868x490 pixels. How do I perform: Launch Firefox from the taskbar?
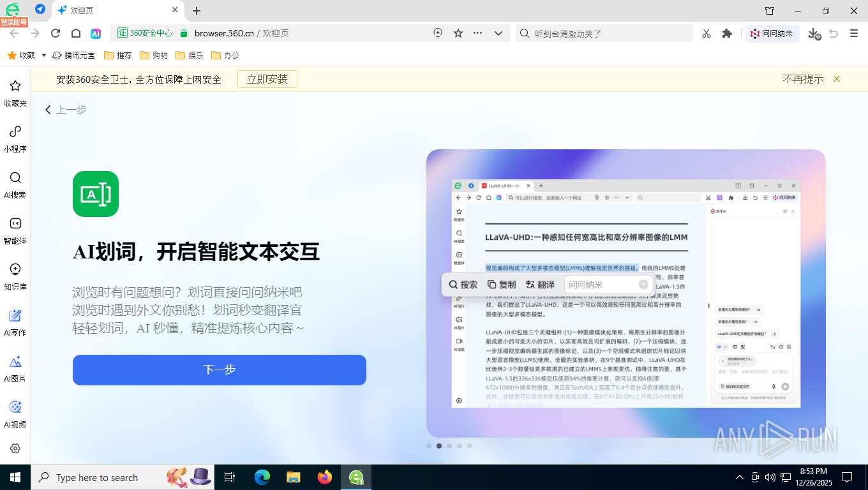(325, 477)
